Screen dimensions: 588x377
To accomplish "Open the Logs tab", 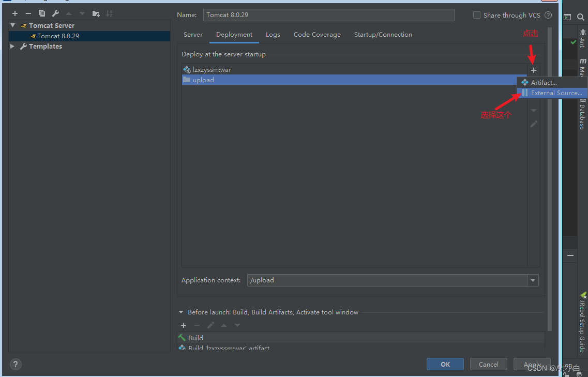I will point(273,35).
